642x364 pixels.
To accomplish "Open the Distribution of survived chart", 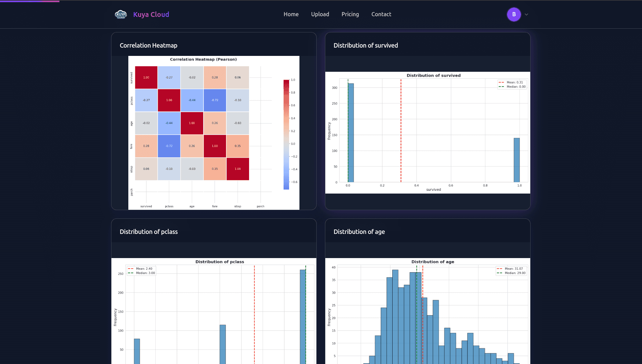I will (x=427, y=132).
